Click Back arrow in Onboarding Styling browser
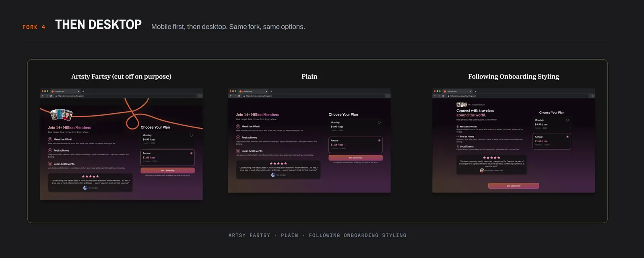The image size is (644, 258). tap(435, 96)
